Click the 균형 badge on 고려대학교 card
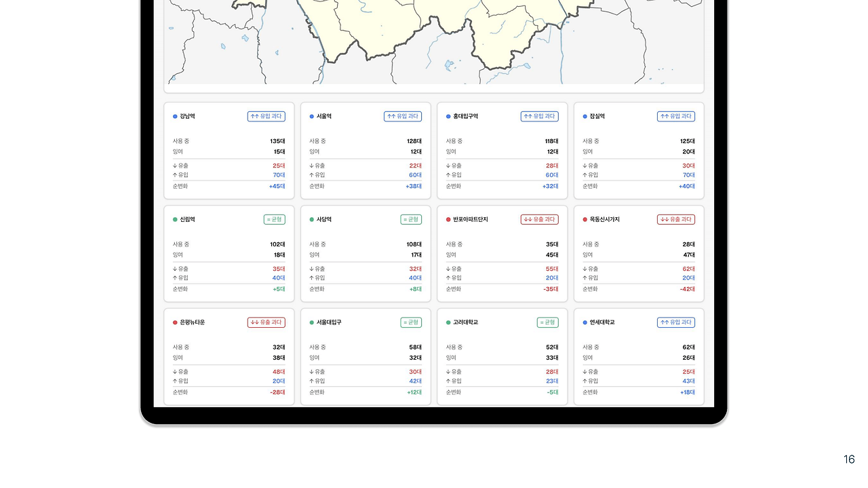The image size is (868, 488). [548, 322]
